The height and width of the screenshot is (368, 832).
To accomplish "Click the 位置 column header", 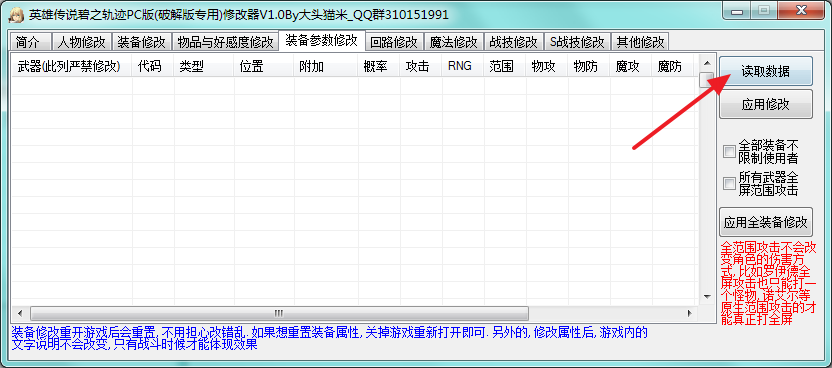I will click(x=264, y=66).
